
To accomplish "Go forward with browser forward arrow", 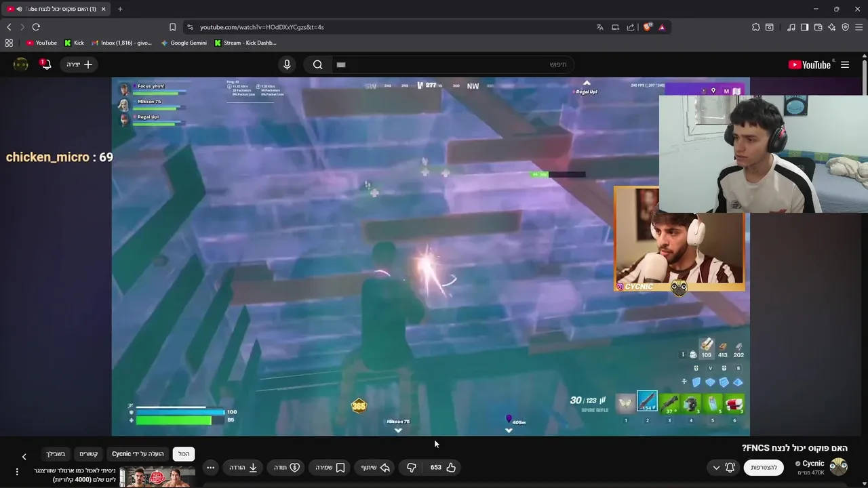I will click(22, 27).
